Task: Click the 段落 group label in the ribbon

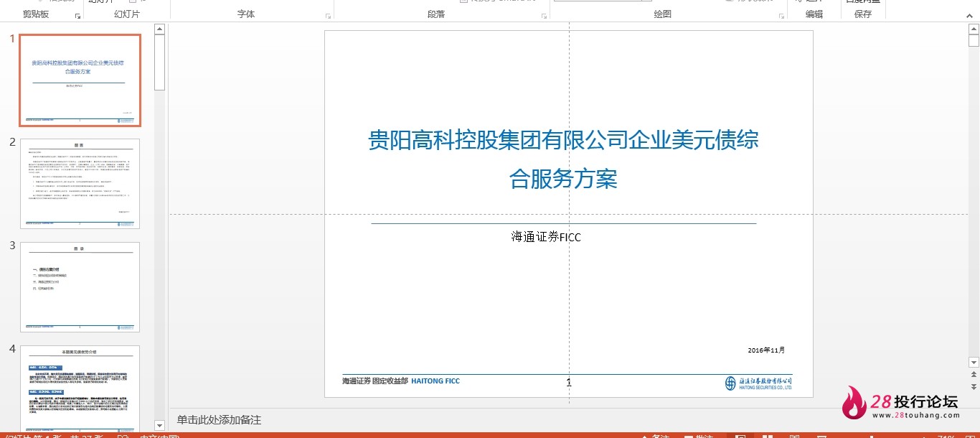Action: coord(436,14)
